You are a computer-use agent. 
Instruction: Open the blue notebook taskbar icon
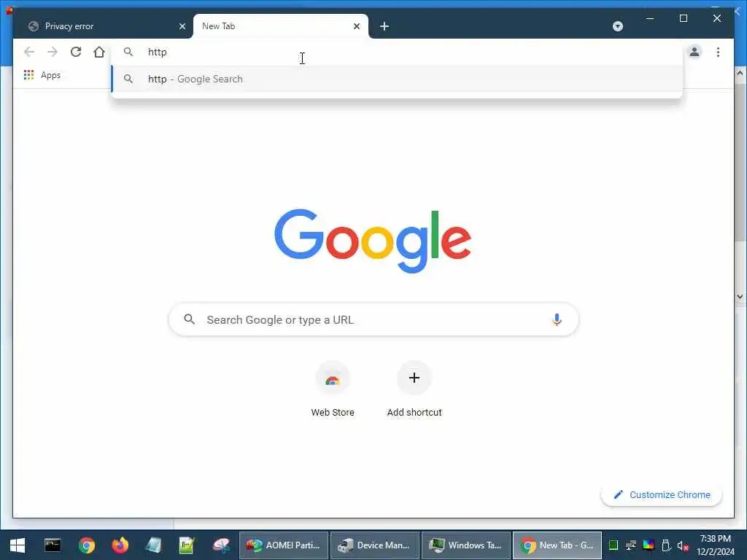153,545
